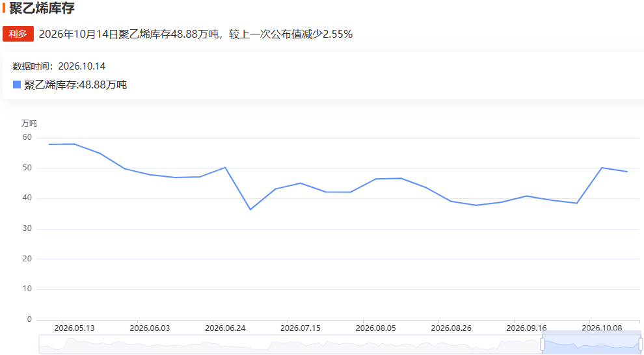Click the mini overview chart left of the selection
The image size is (644, 355).
(x=290, y=345)
